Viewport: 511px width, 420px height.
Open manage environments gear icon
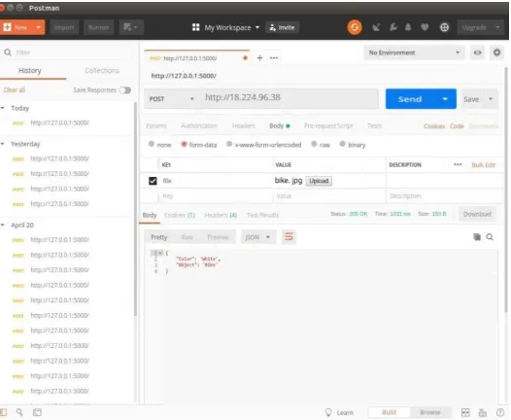[496, 52]
